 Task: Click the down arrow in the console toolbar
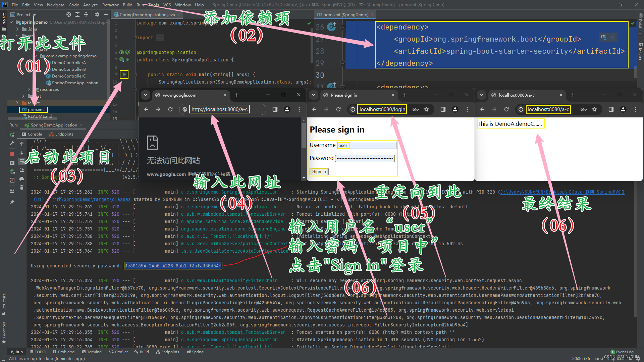[x=22, y=152]
